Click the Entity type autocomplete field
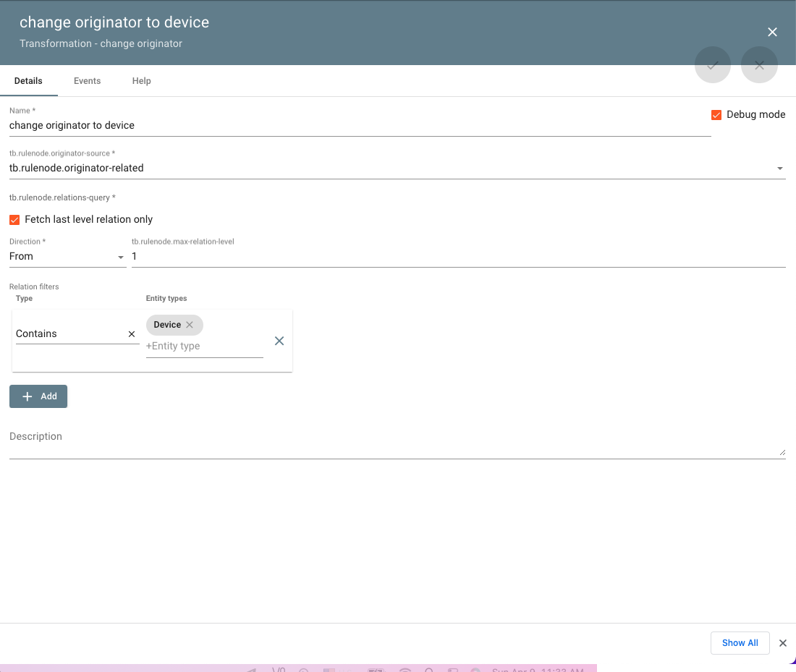Viewport: 796px width, 672px height. [204, 346]
